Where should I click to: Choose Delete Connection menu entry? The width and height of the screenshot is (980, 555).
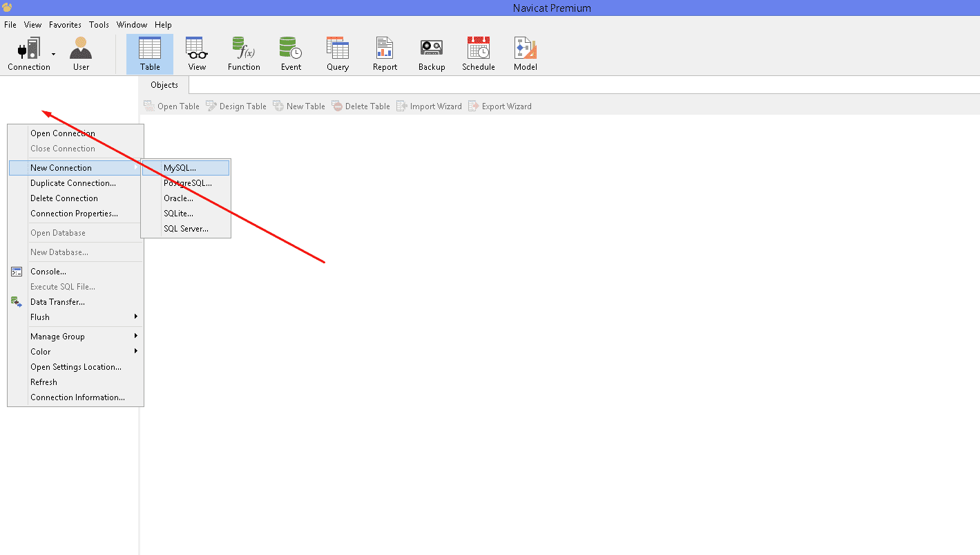pos(75,198)
